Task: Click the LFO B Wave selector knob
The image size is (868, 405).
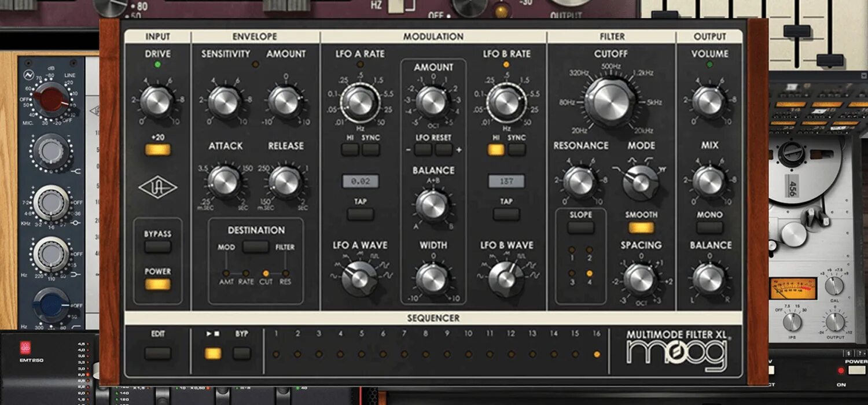Action: pyautogui.click(x=506, y=278)
